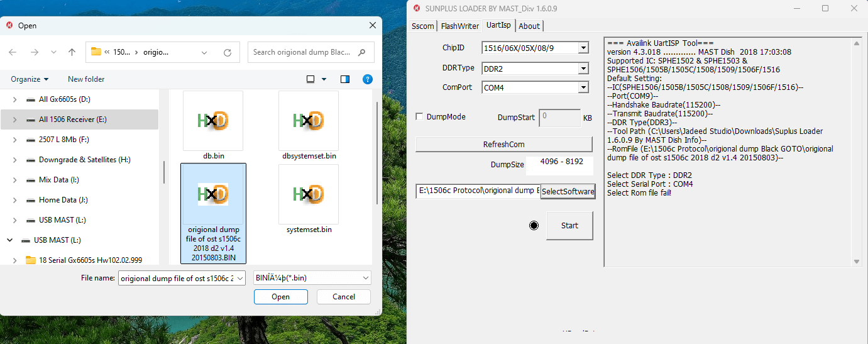The width and height of the screenshot is (868, 344).
Task: Collapse the expanded USB MAST (L:) node
Action: point(9,240)
